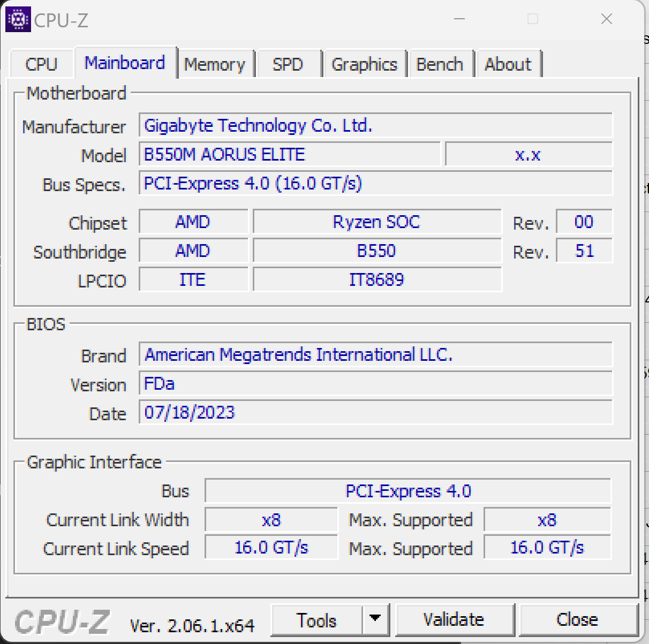649x644 pixels.
Task: Open the About tab
Action: (x=508, y=64)
